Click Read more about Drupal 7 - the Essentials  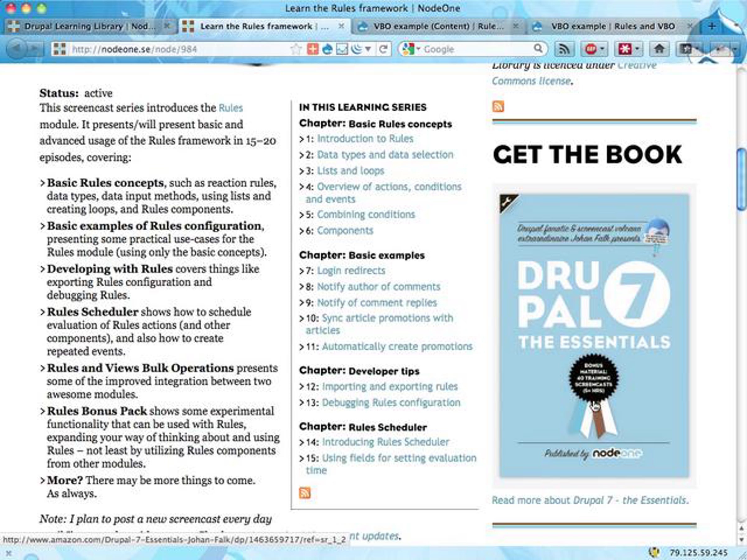590,500
